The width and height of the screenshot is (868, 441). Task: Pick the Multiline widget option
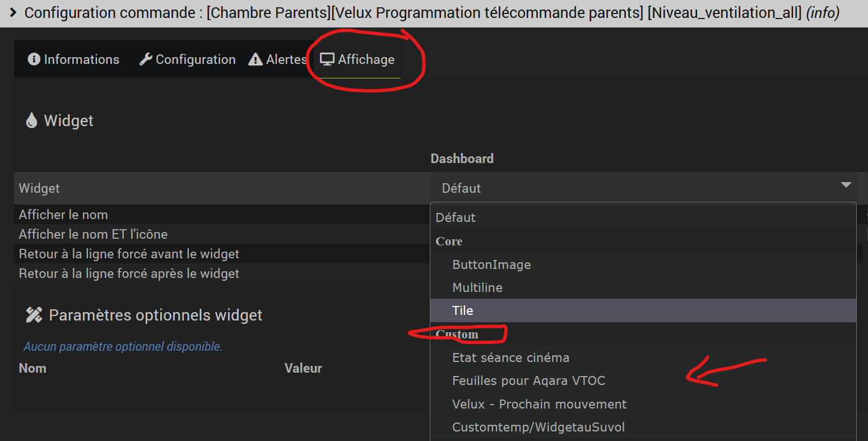point(477,287)
